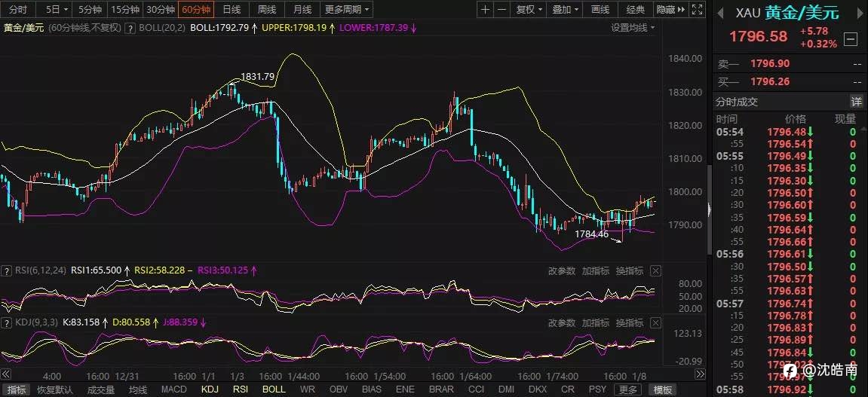
Task: Click 加指标 in RSI panel
Action: 596,271
